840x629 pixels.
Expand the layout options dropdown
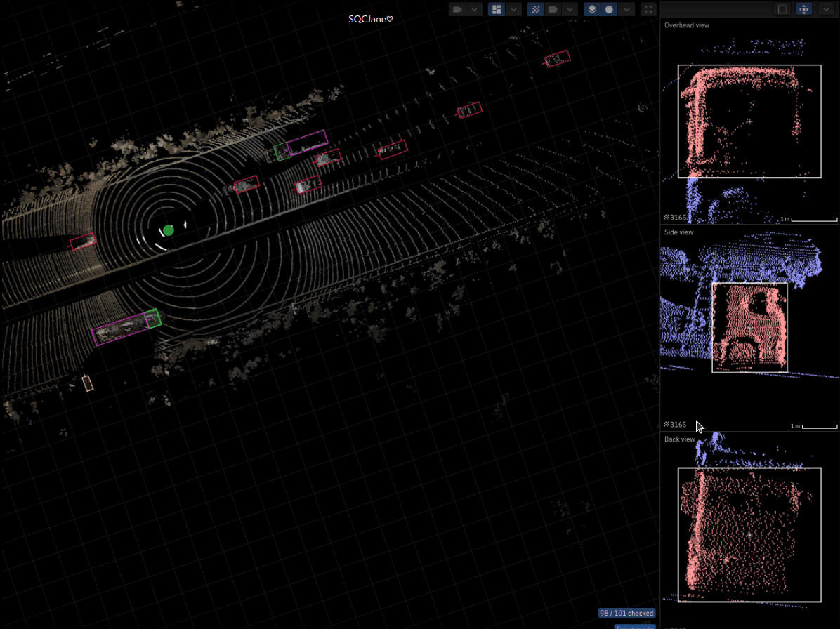513,10
